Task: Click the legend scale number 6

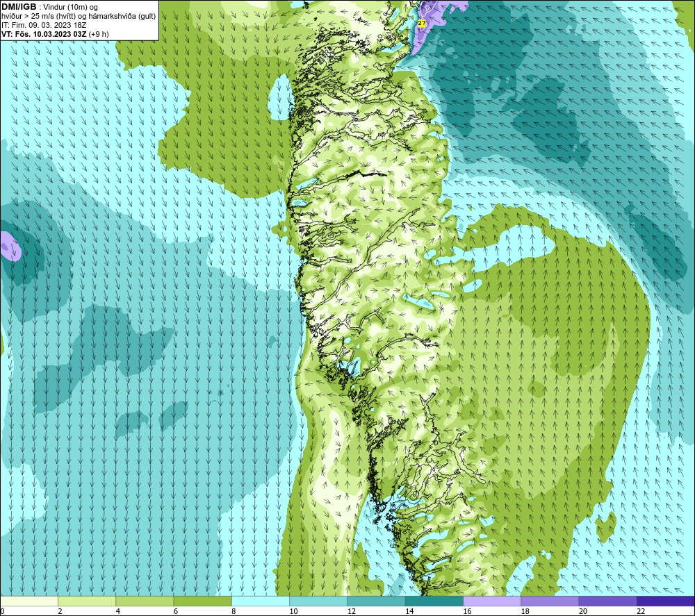Action: pos(176,611)
